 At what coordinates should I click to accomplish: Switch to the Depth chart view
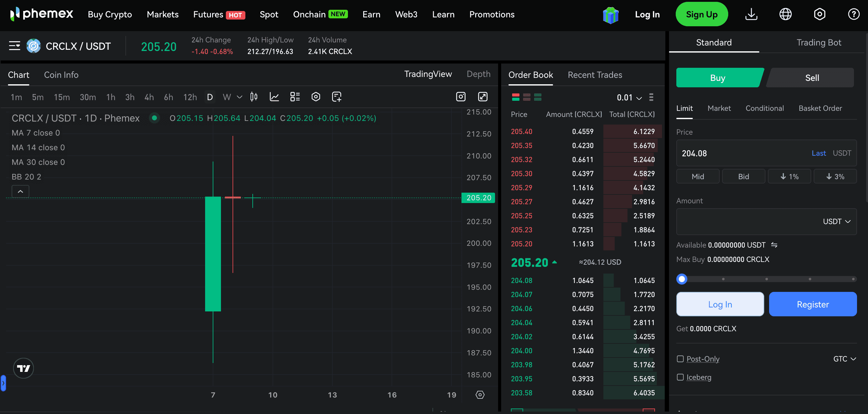pos(479,74)
